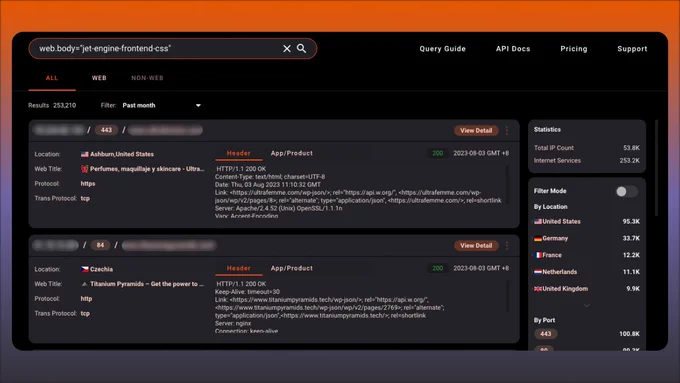This screenshot has height=383, width=680.
Task: Open the three-dot menu for the Czechia result
Action: (507, 246)
